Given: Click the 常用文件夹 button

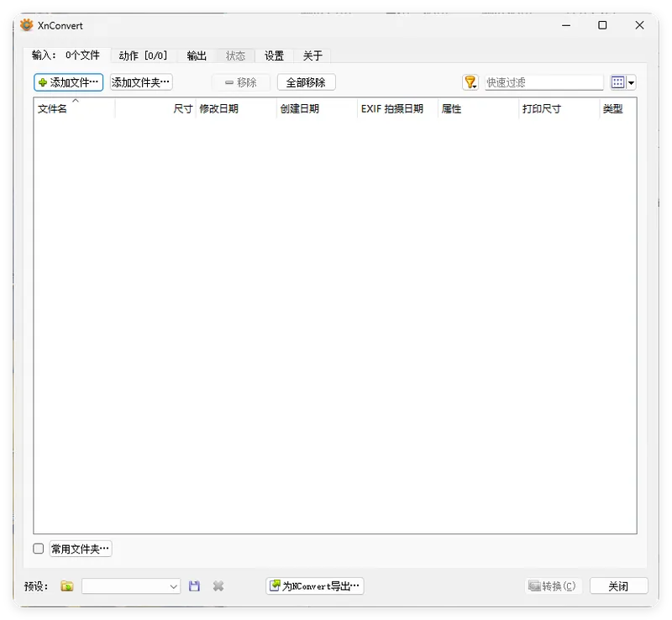Looking at the screenshot, I should coord(81,549).
